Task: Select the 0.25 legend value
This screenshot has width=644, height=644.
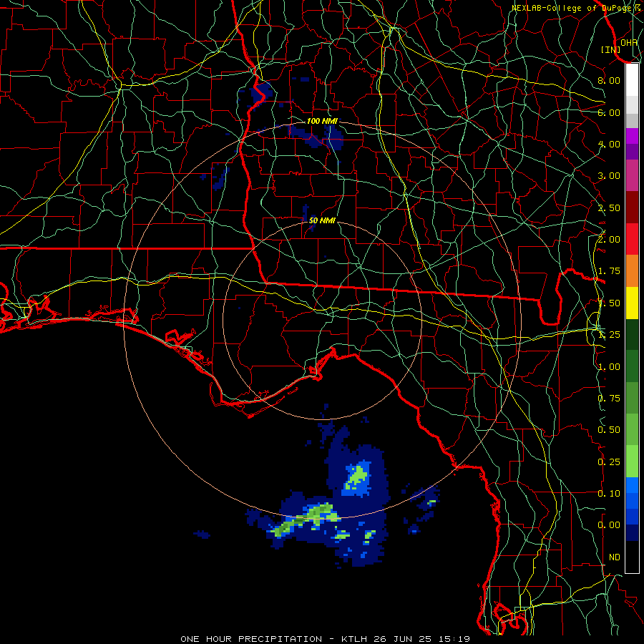Action: point(609,462)
